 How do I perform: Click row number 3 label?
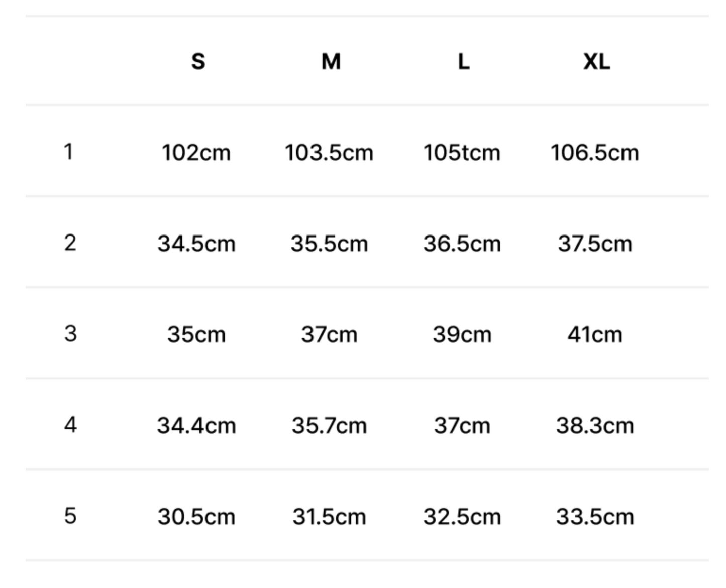pyautogui.click(x=70, y=334)
